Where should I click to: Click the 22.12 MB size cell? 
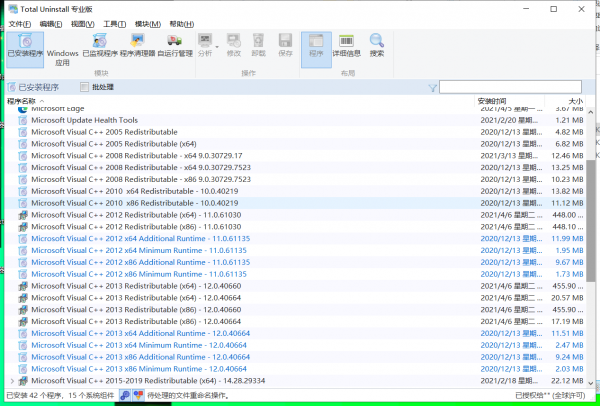pos(567,381)
